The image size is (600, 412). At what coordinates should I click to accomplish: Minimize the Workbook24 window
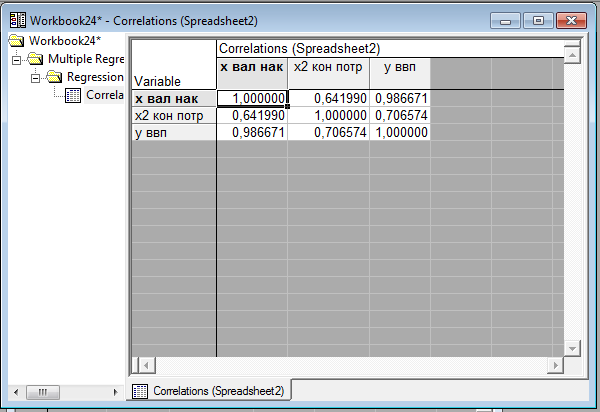tap(505, 21)
